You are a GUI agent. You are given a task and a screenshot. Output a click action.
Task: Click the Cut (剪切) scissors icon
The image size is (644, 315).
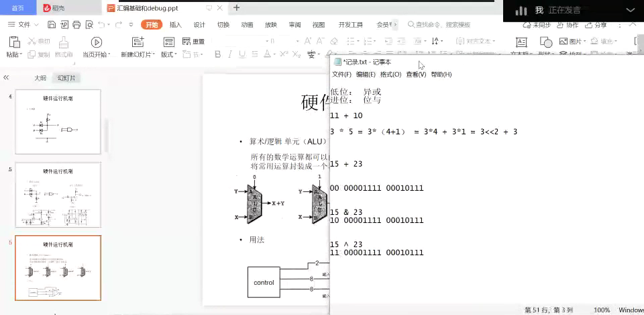(32, 41)
